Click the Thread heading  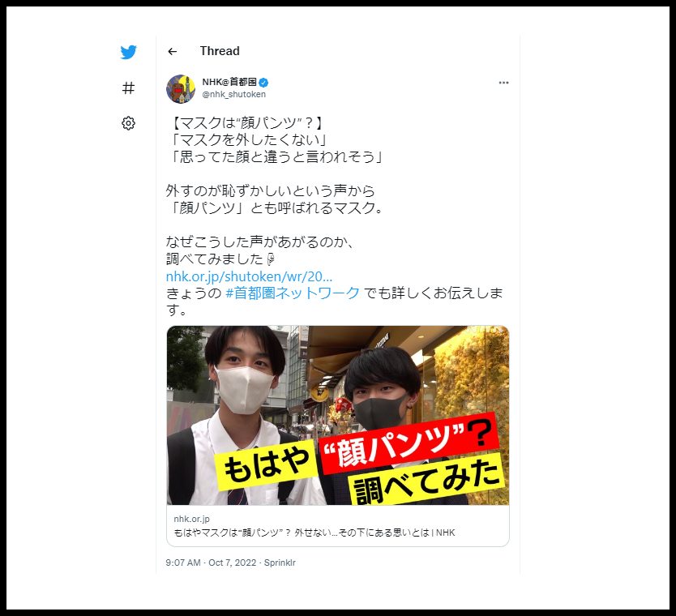coord(220,51)
